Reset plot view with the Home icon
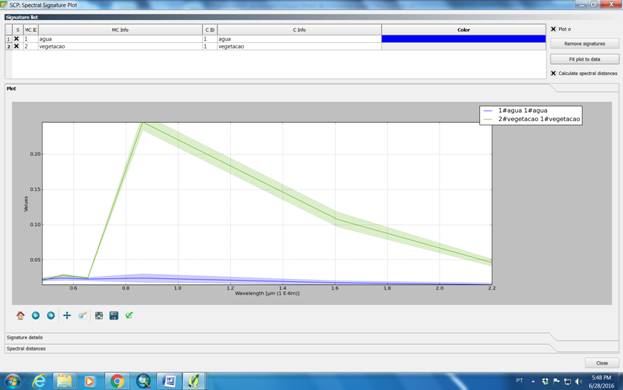The image size is (623, 390). click(20, 315)
